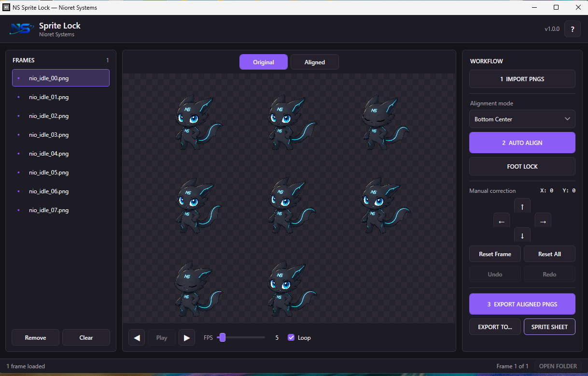The image size is (588, 376).
Task: Nudge sprite right with the right arrow
Action: click(x=543, y=221)
